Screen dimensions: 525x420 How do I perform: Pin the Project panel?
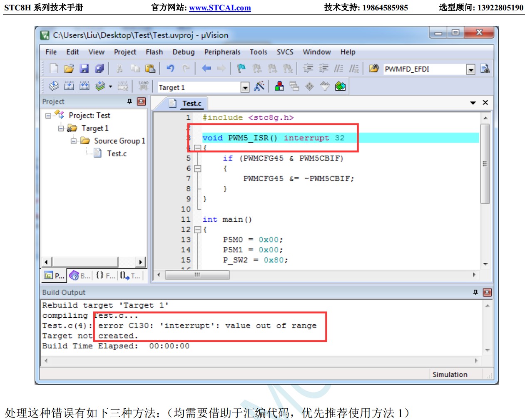129,101
